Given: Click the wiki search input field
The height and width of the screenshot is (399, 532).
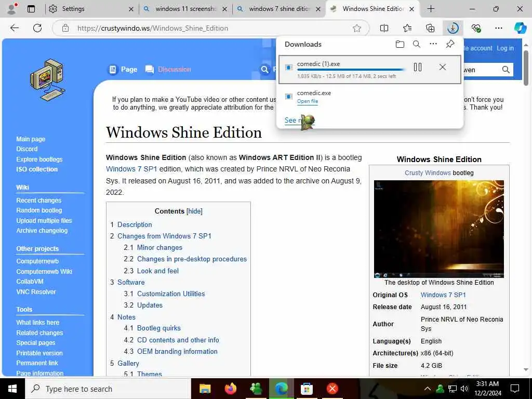Looking at the screenshot, I should click(x=481, y=70).
